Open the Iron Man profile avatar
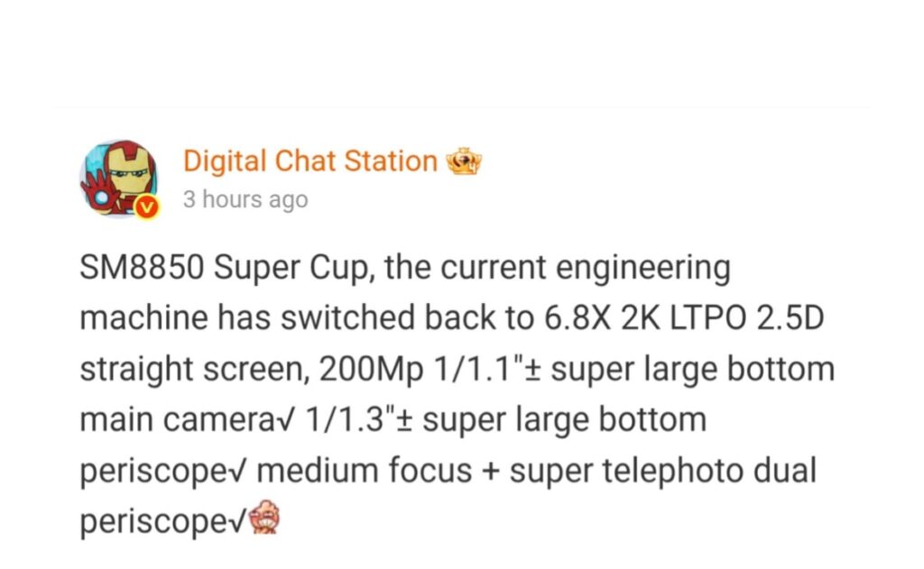924x569 pixels. (120, 178)
